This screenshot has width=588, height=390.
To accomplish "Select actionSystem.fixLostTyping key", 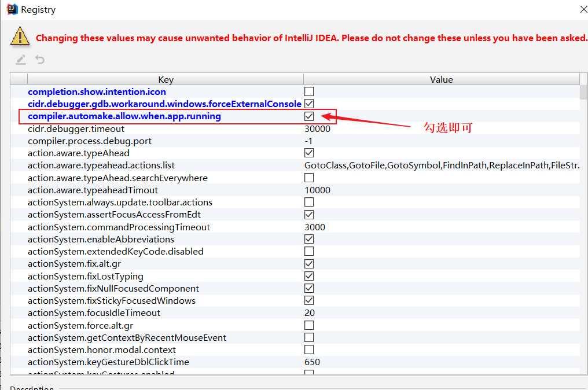I will [86, 277].
